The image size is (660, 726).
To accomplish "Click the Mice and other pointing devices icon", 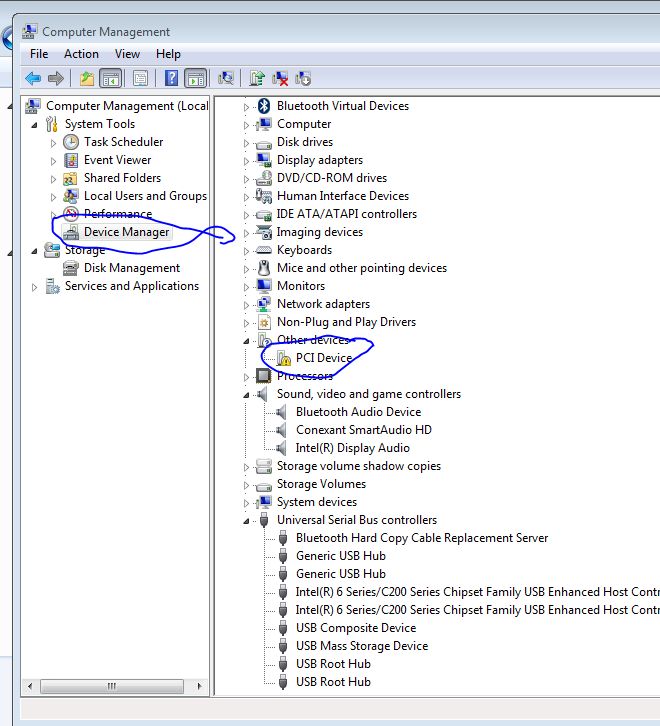I will [264, 268].
